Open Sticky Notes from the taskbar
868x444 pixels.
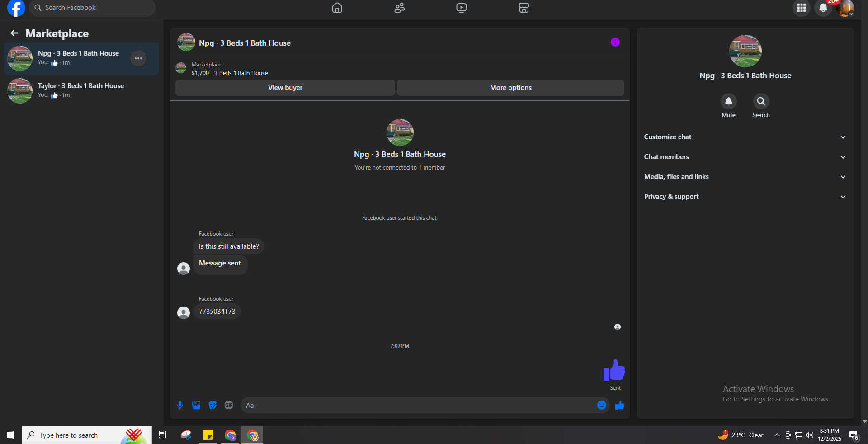(208, 435)
